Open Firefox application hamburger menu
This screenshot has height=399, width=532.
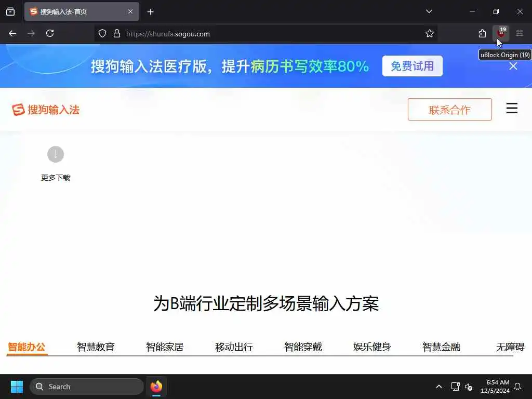coord(520,33)
